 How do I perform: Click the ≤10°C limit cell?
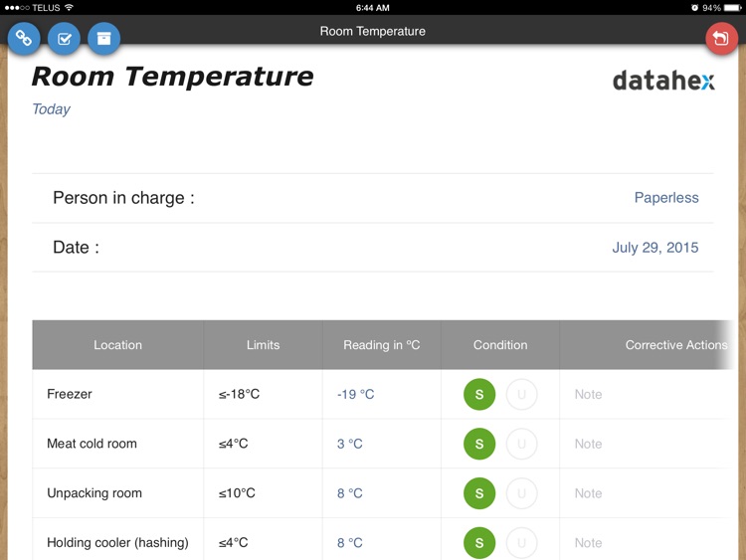[x=263, y=493]
